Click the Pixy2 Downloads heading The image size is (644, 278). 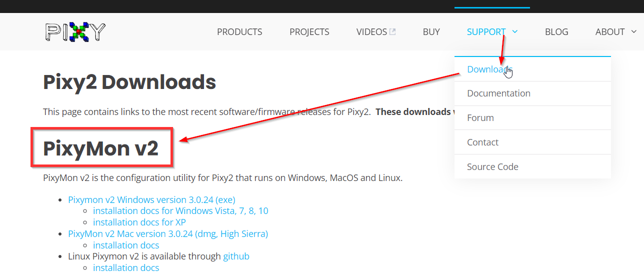(x=129, y=82)
